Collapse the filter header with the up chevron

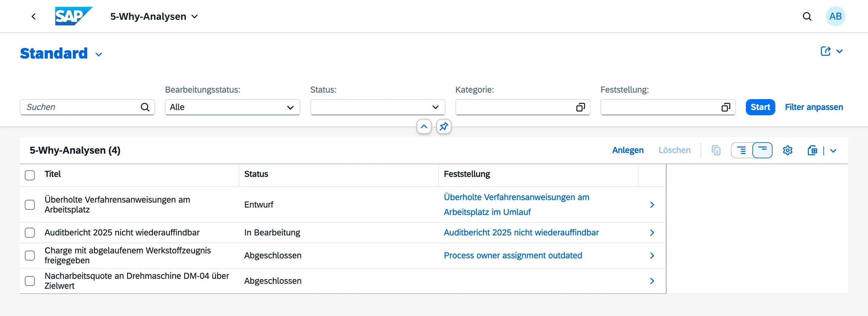[424, 126]
